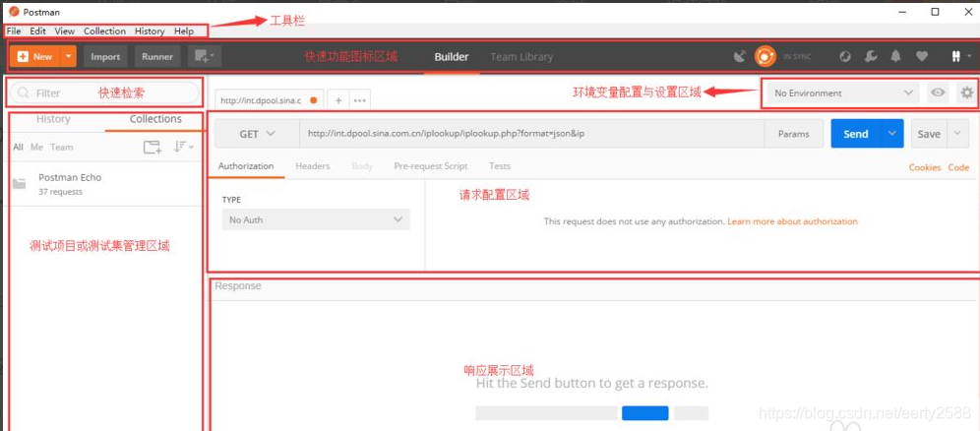This screenshot has height=431, width=980.
Task: Click the environment quick look eye icon
Action: pos(938,93)
